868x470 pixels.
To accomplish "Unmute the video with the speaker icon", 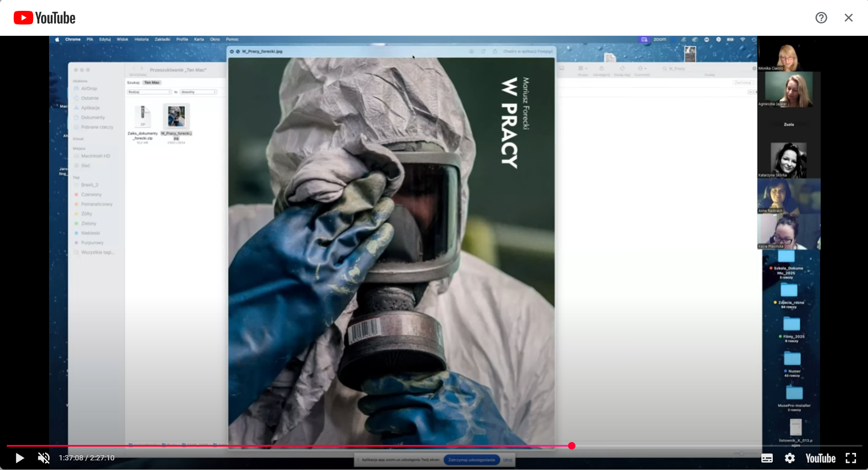I will 44,458.
